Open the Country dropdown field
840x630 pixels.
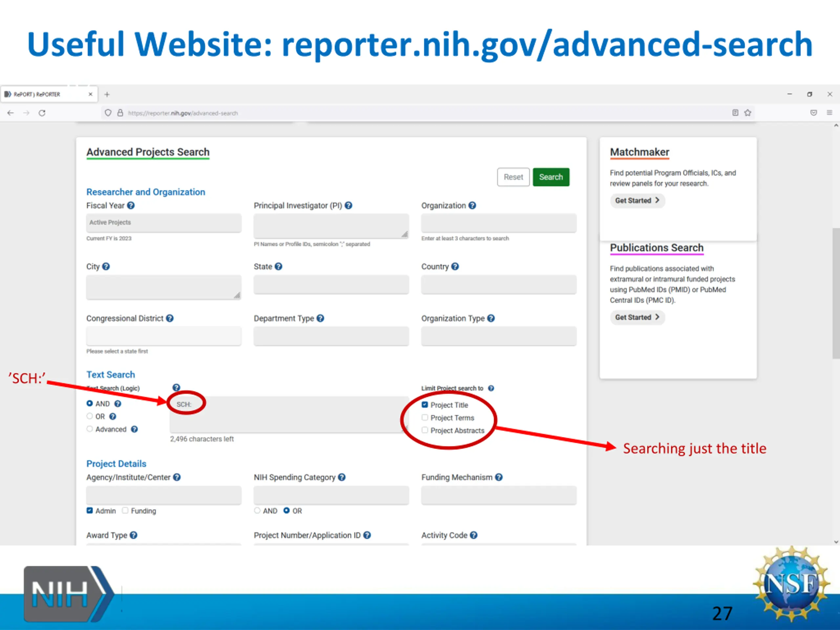(x=499, y=284)
